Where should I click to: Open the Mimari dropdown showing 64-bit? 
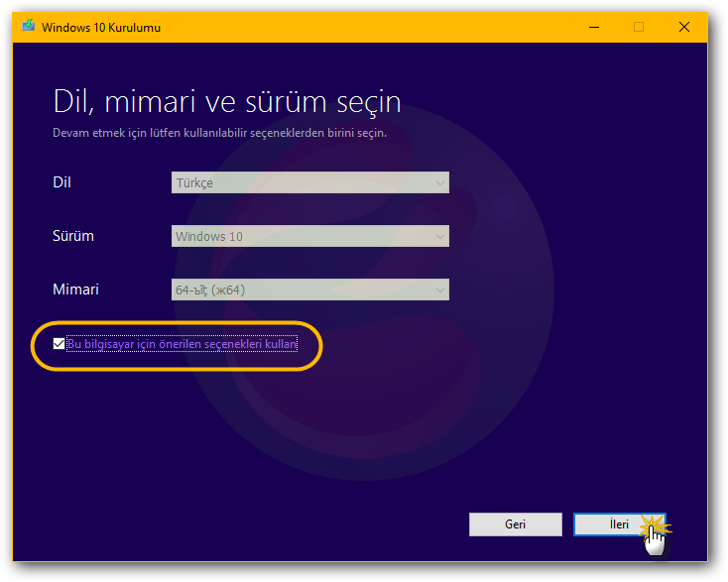click(x=310, y=290)
